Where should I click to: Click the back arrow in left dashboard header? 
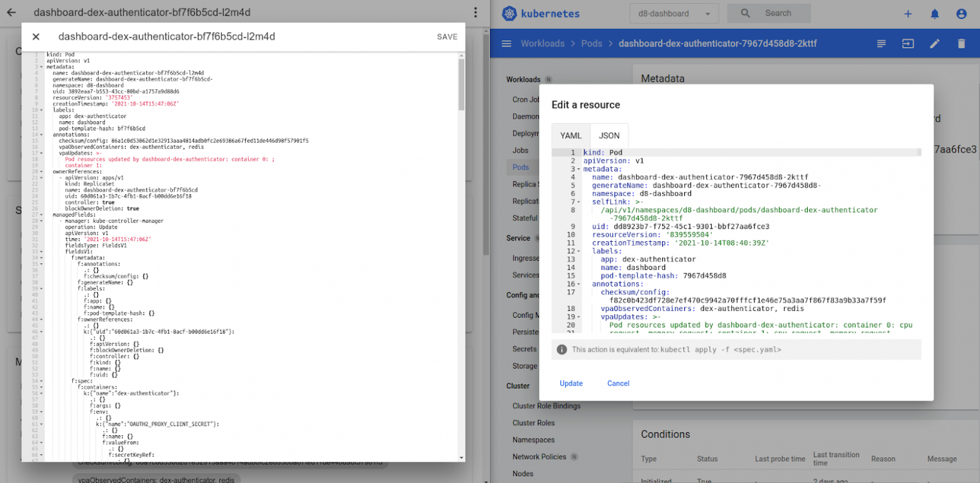click(x=11, y=13)
